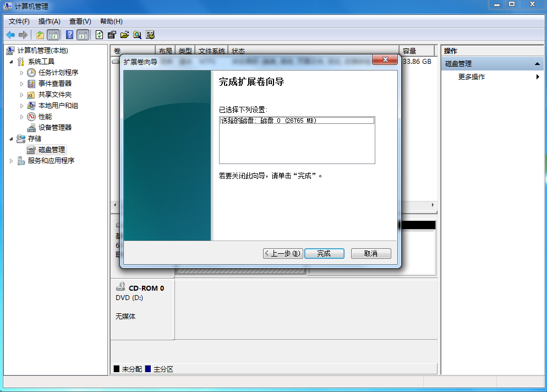Screen dimensions: 547x392
Task: Toggle show/hide console tree pane
Action: point(53,34)
